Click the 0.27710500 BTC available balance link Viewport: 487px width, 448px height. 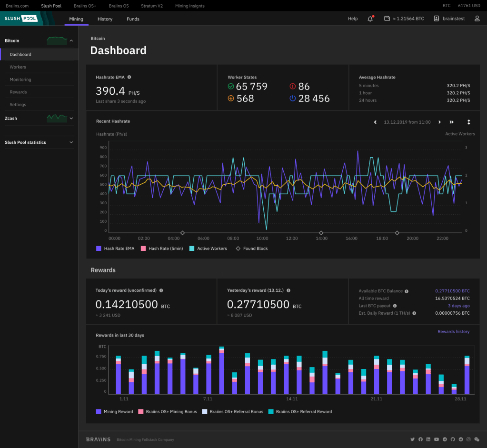click(x=452, y=291)
